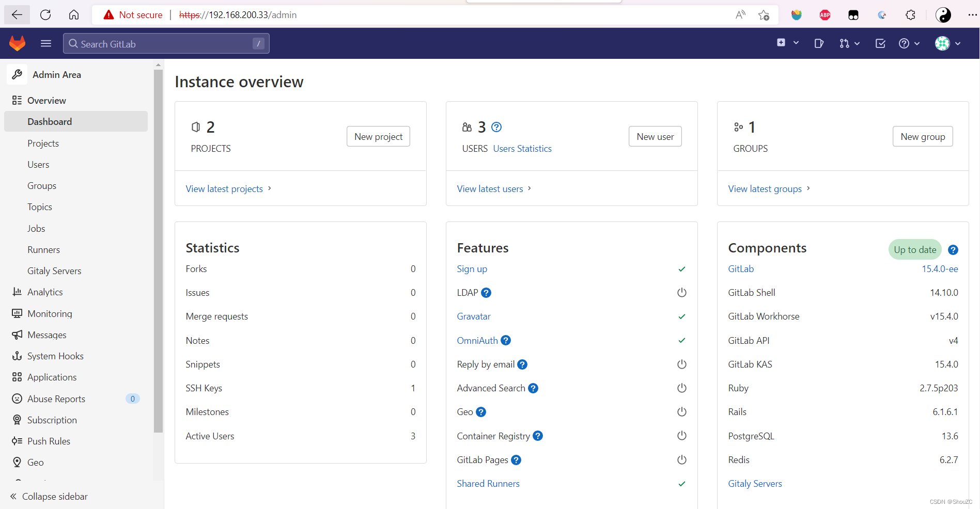
Task: Click the System Hooks anchor icon
Action: tap(17, 356)
